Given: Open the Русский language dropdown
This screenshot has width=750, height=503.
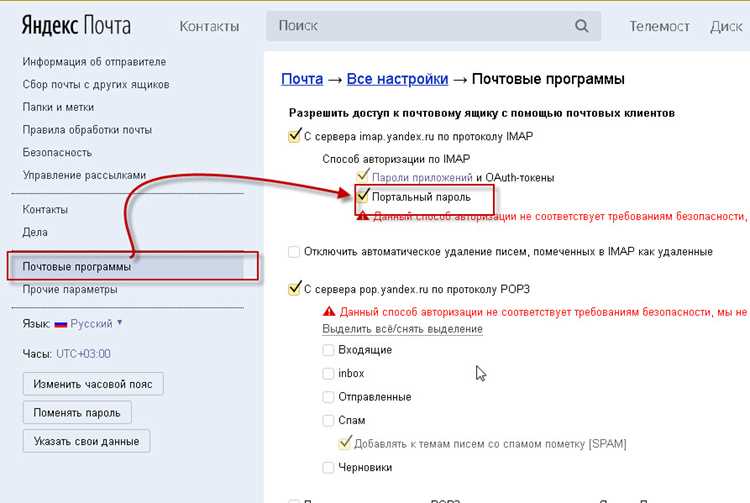Looking at the screenshot, I should click(x=96, y=324).
